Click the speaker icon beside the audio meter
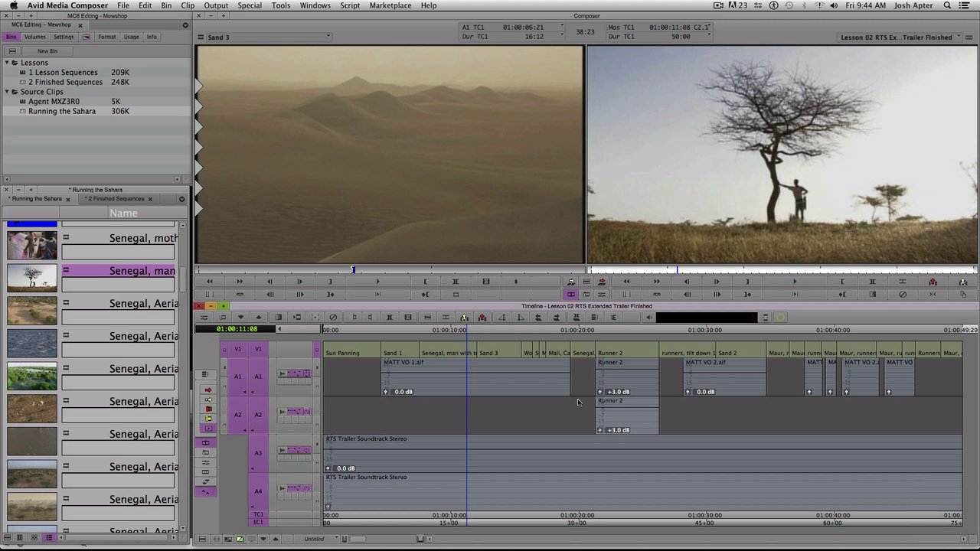The width and height of the screenshot is (980, 551). (649, 318)
